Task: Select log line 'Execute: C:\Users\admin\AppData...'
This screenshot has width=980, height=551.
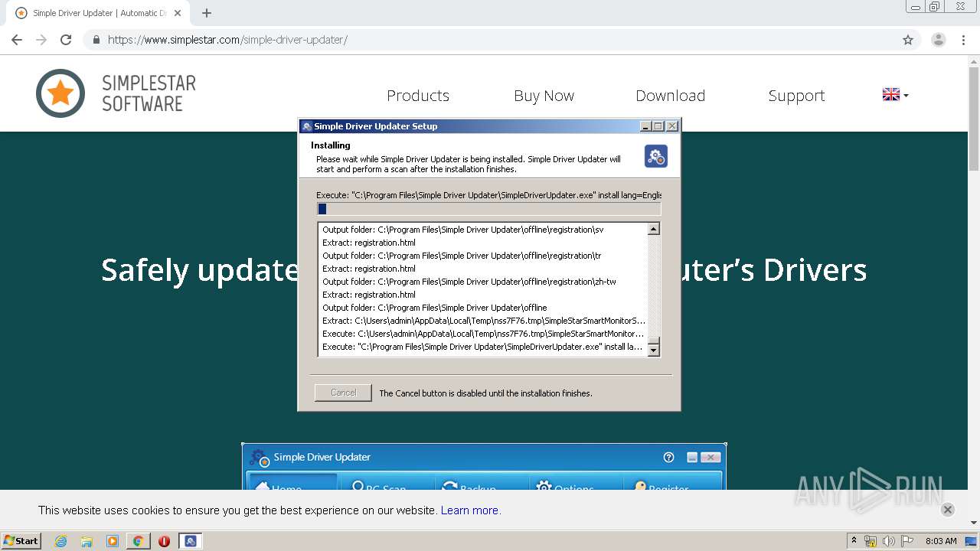Action: (482, 334)
